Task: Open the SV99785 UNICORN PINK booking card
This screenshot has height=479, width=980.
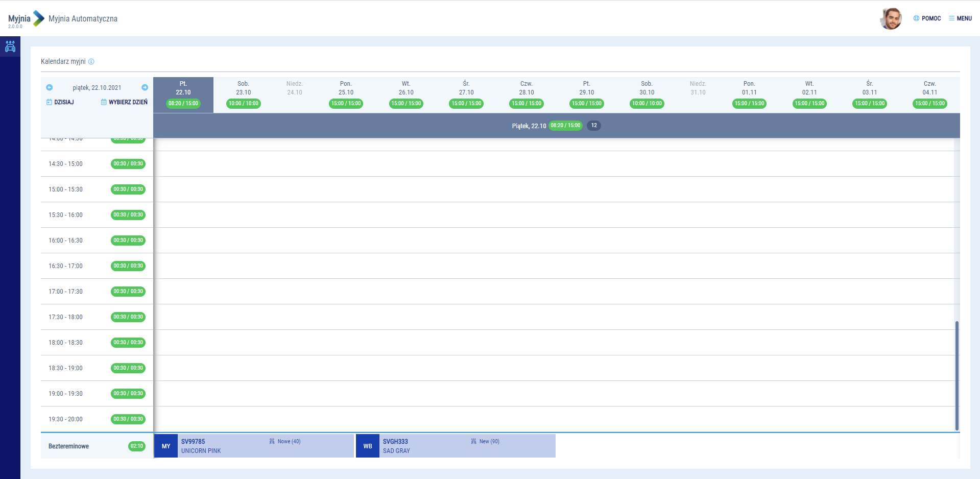Action: (x=254, y=446)
